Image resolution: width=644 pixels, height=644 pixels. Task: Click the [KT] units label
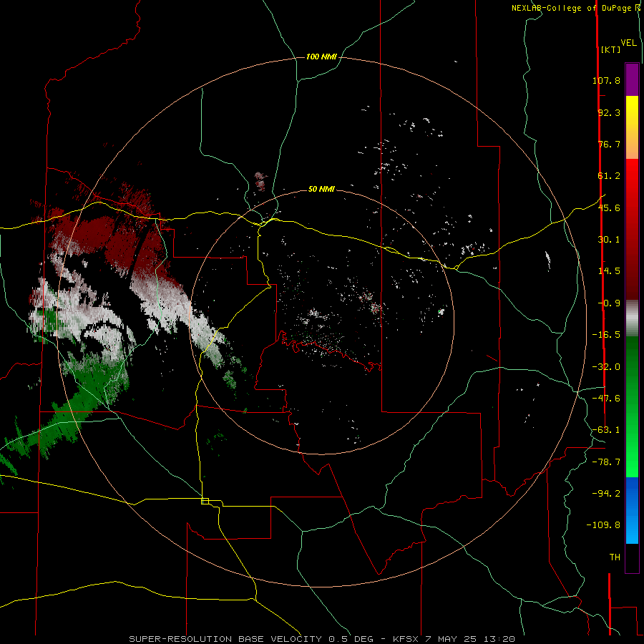(610, 49)
